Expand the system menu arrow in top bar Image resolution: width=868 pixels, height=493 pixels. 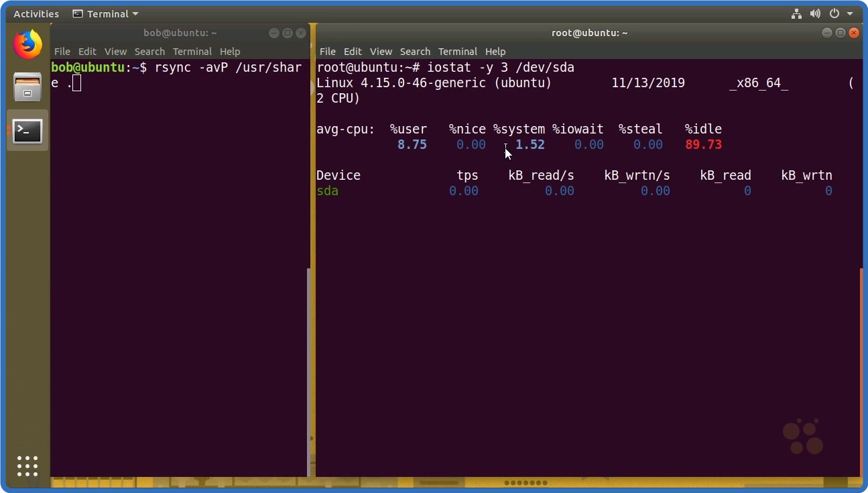850,13
